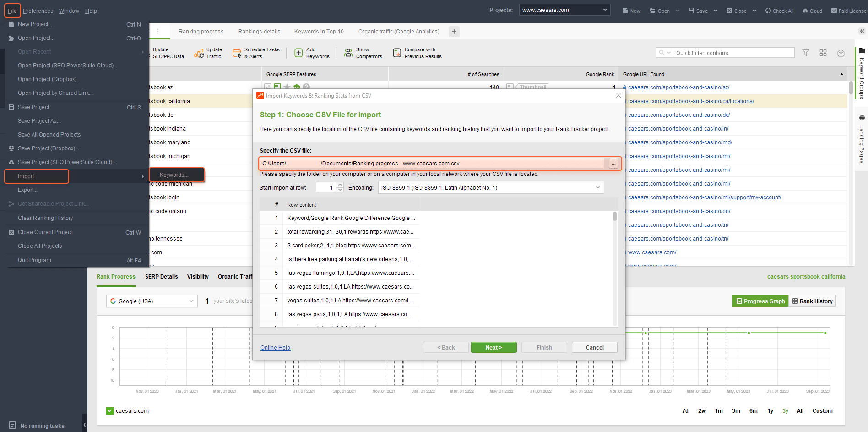Screen dimensions: 868x432
Task: Select 3y time range
Action: point(786,411)
